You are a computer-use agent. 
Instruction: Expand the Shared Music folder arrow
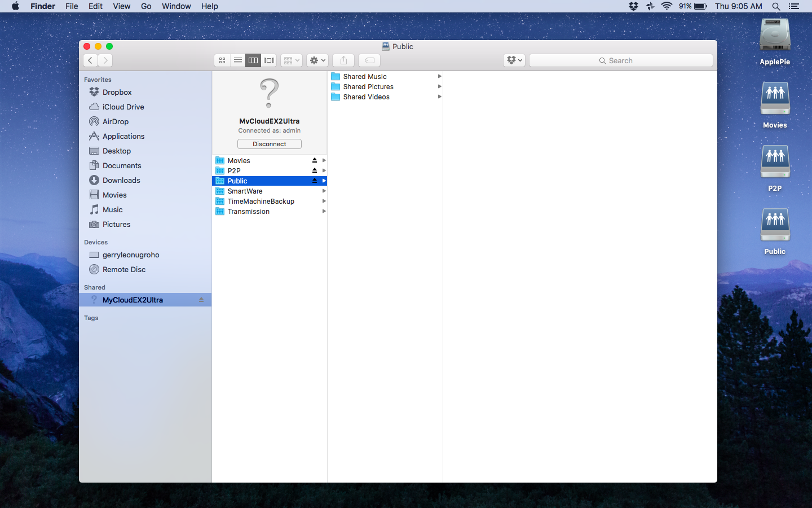coord(439,76)
